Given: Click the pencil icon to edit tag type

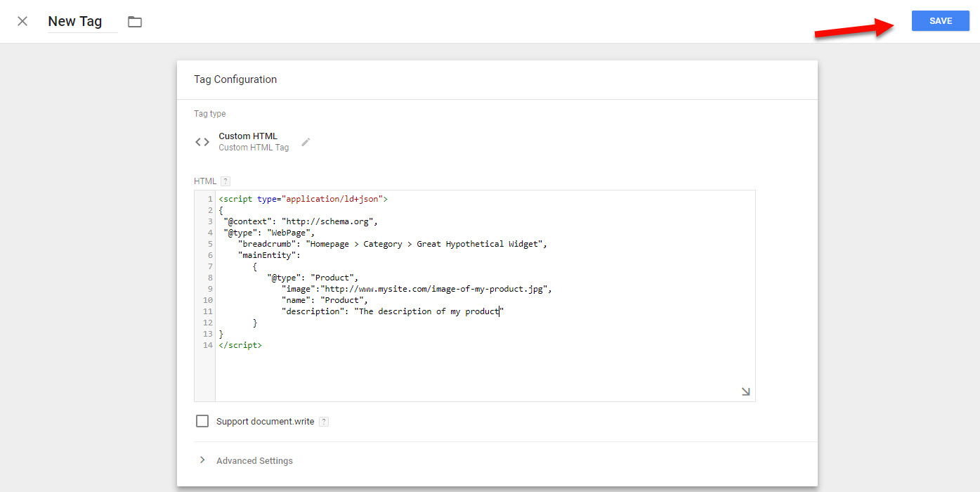Looking at the screenshot, I should click(x=306, y=142).
